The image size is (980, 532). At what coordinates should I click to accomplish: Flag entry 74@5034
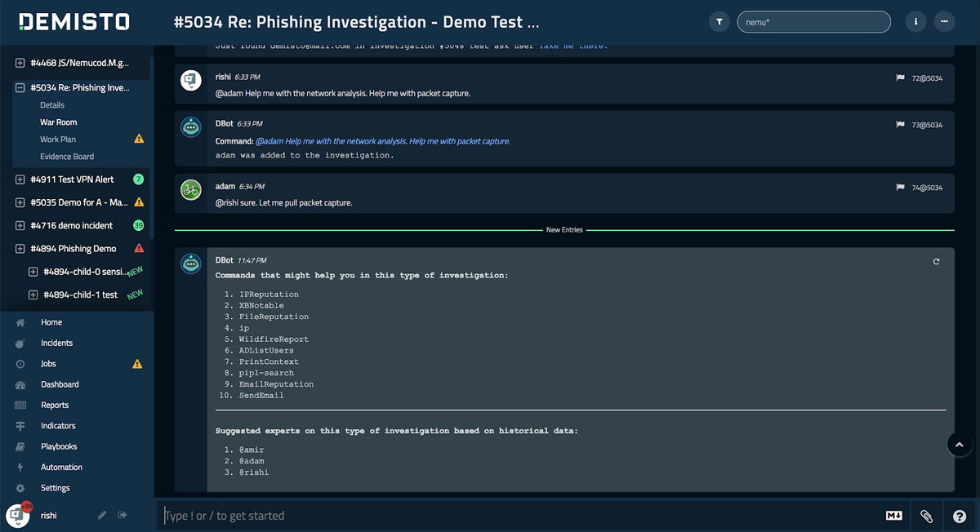pos(900,188)
